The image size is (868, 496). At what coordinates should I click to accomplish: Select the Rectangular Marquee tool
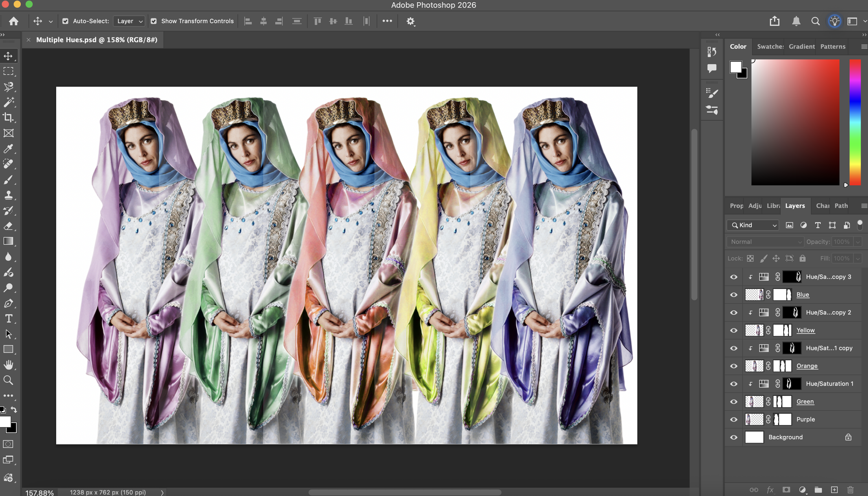click(9, 71)
